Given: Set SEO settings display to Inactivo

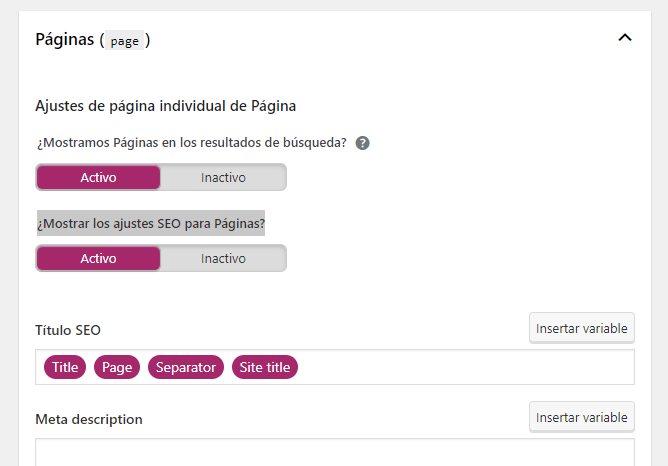Looking at the screenshot, I should tap(223, 258).
